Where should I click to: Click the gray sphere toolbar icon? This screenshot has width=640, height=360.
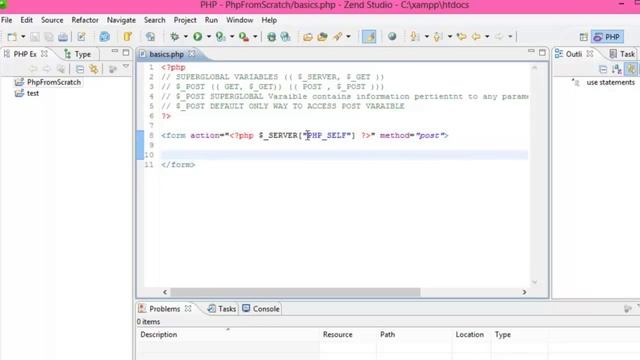[392, 37]
